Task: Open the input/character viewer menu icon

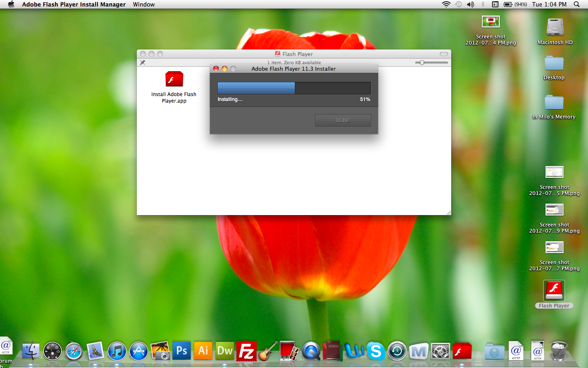Action: (495, 4)
